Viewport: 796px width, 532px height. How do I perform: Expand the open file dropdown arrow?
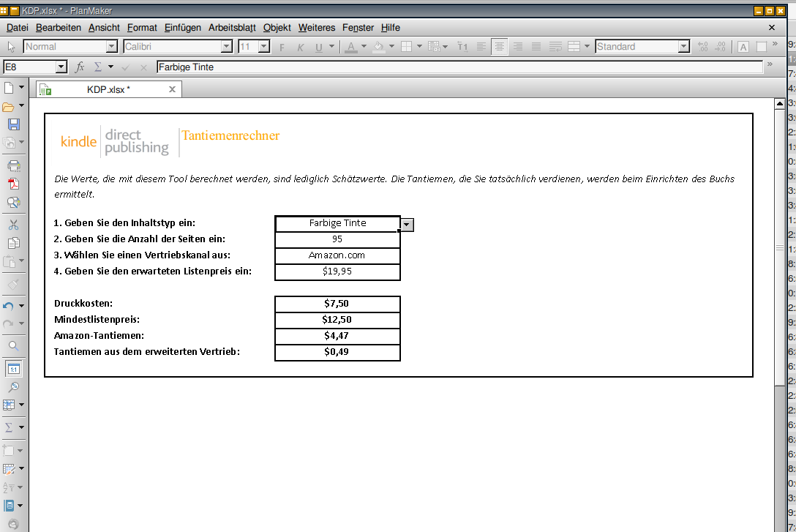tap(21, 105)
